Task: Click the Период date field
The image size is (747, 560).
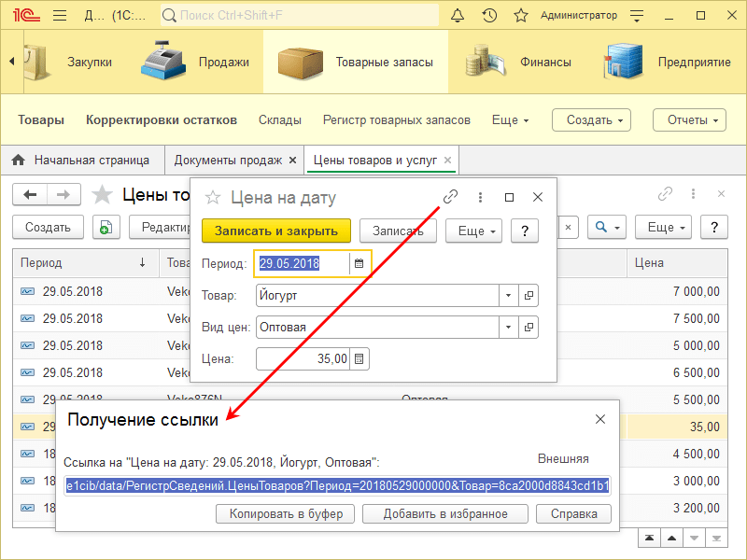Action: 303,263
